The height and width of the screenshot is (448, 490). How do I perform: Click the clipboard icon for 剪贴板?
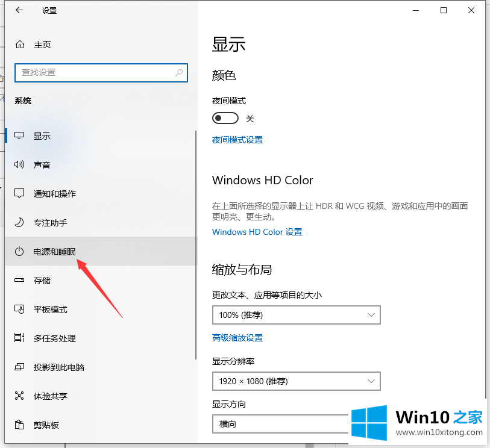pyautogui.click(x=19, y=425)
